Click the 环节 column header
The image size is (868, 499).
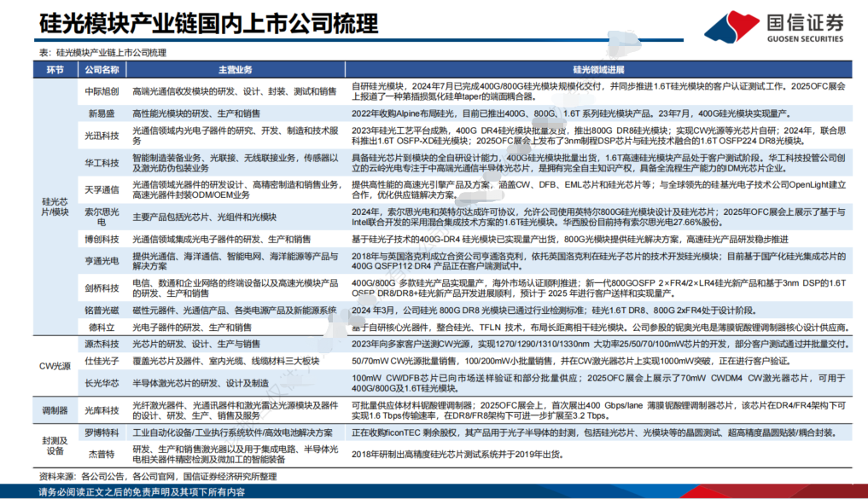click(55, 70)
